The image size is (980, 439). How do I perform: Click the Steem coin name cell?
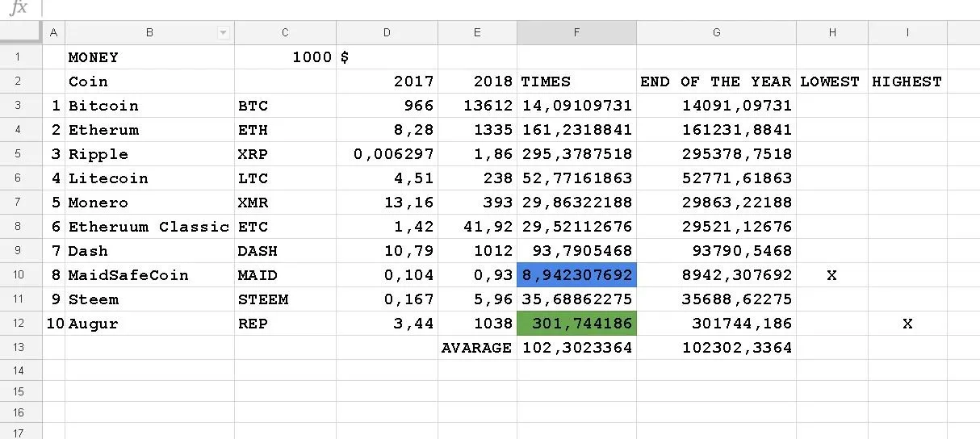click(x=150, y=299)
